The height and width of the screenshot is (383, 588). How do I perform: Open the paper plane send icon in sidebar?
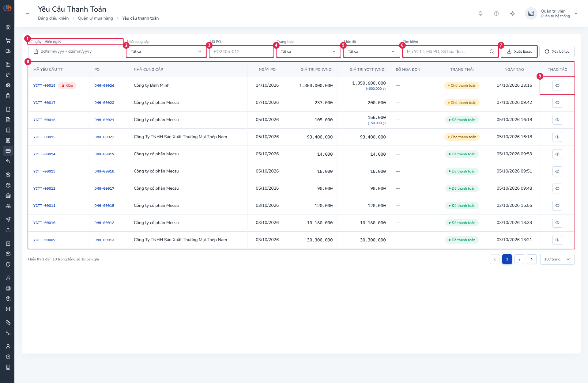coord(8,220)
